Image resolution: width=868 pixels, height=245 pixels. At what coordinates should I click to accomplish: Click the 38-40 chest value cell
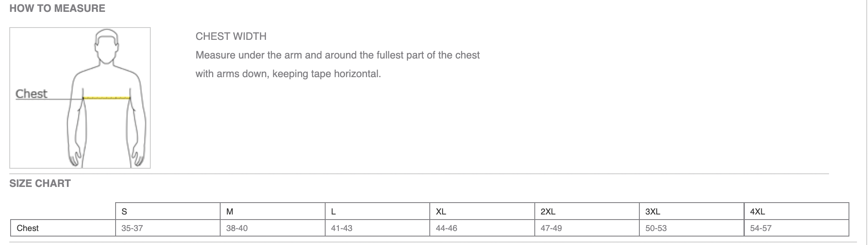(x=273, y=228)
